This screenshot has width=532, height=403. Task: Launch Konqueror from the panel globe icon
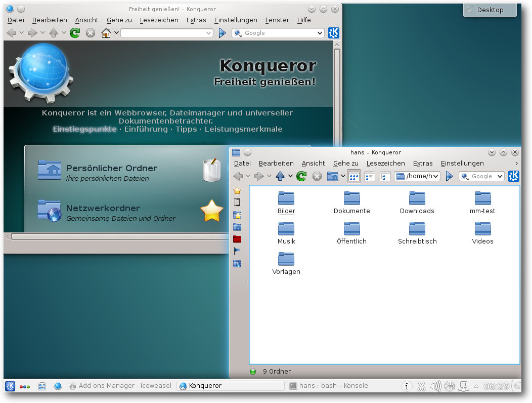coord(58,386)
